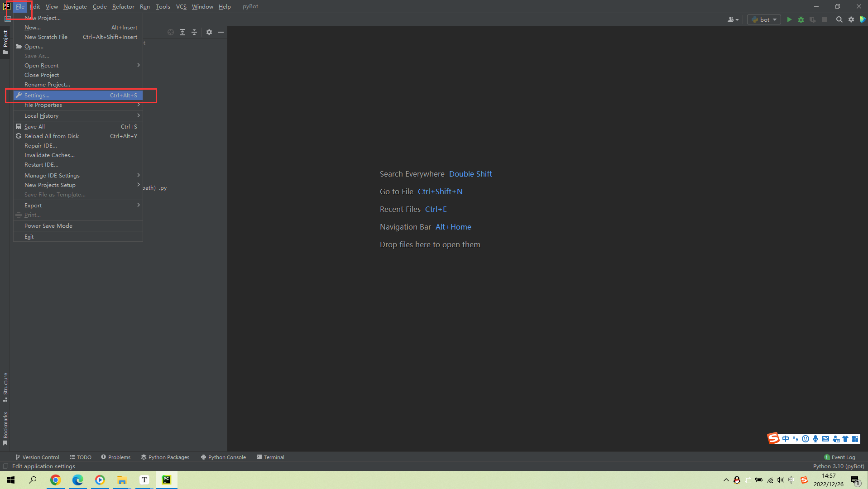This screenshot has height=489, width=868.
Task: Click the status bar tool windows toggle icon
Action: click(x=5, y=466)
